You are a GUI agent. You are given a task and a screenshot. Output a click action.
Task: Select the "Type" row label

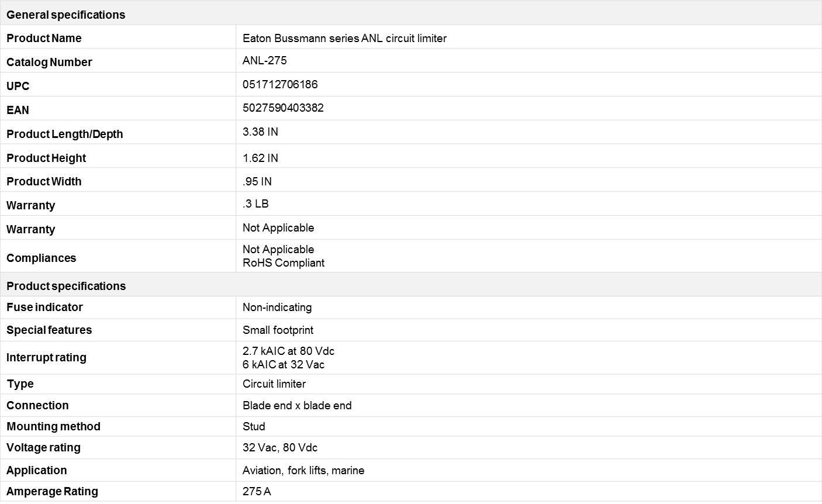tap(20, 384)
